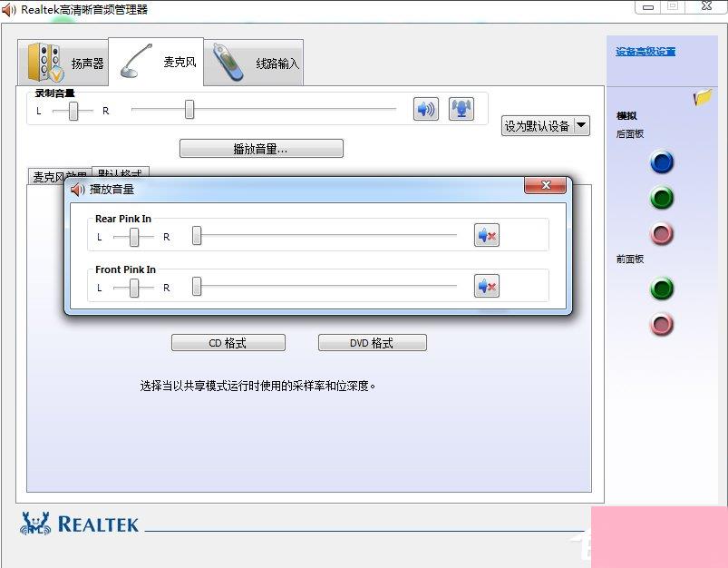
Task: Adjust Rear Pink In volume slider
Action: (x=197, y=235)
